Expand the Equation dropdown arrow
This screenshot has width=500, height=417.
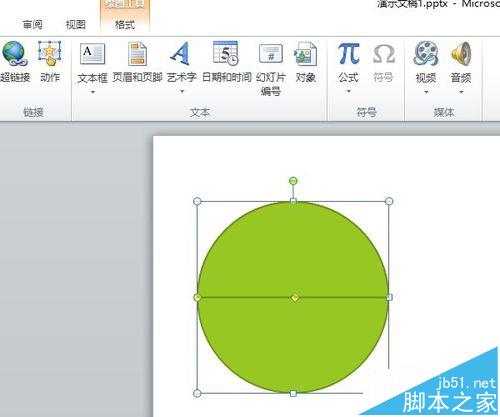pyautogui.click(x=349, y=91)
